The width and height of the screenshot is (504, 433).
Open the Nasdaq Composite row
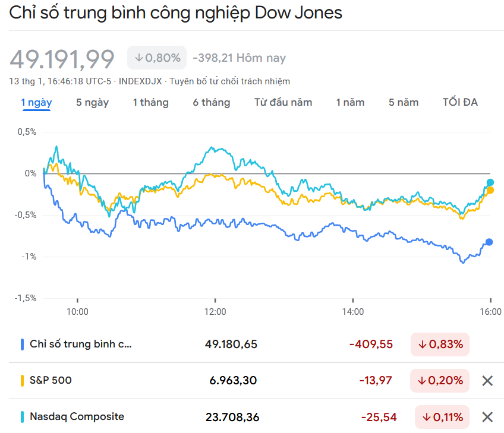(x=77, y=416)
